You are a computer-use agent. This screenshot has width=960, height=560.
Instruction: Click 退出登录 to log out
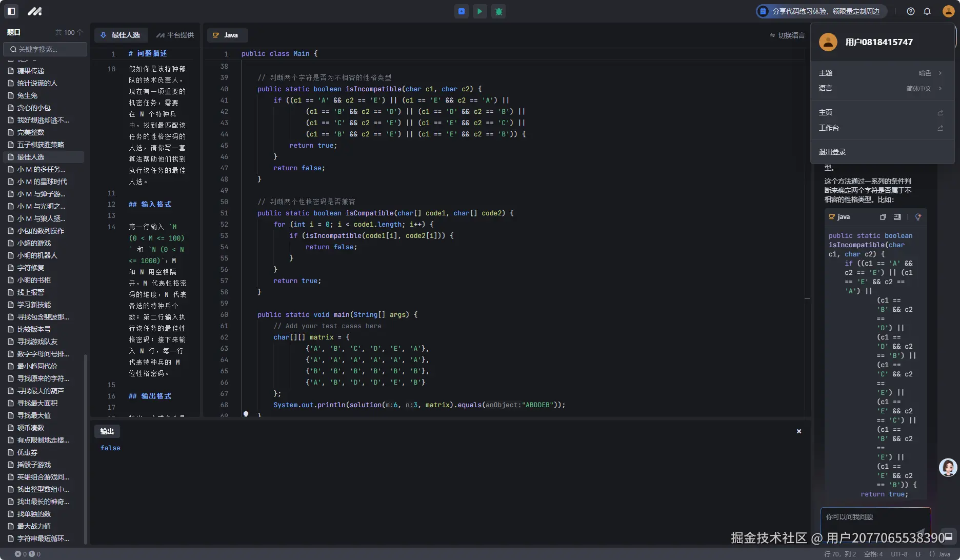point(832,152)
